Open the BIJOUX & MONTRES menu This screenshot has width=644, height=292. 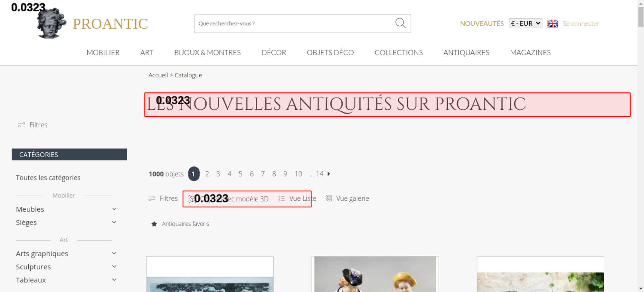tap(207, 53)
